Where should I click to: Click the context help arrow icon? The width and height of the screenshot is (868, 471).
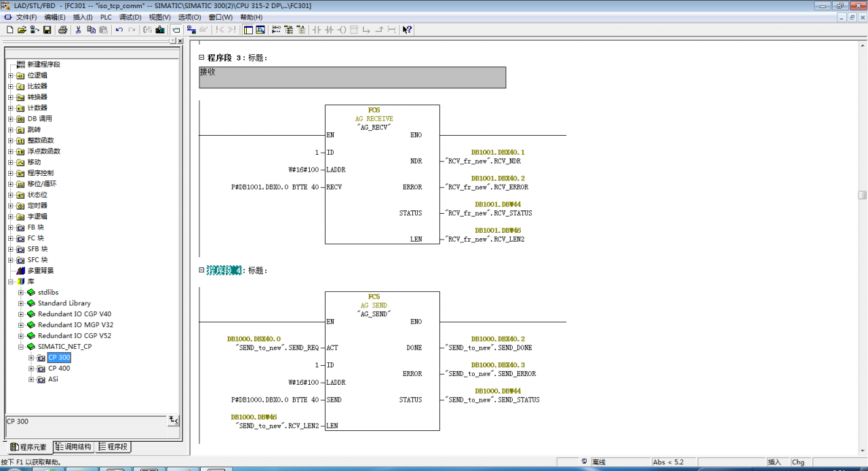coord(407,30)
